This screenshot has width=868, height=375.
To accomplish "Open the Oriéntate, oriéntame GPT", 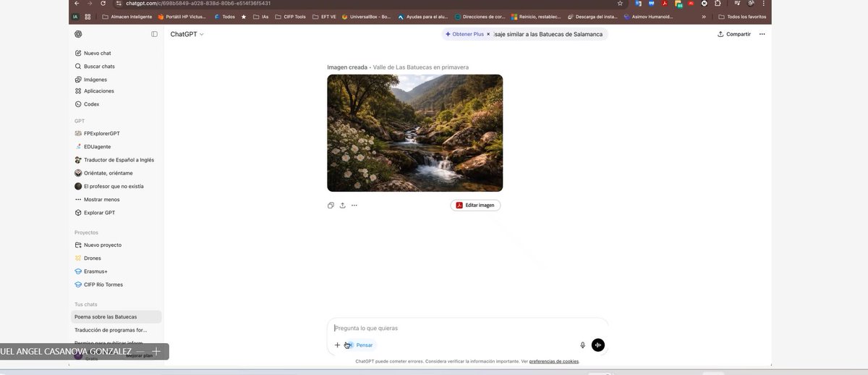I will tap(108, 173).
